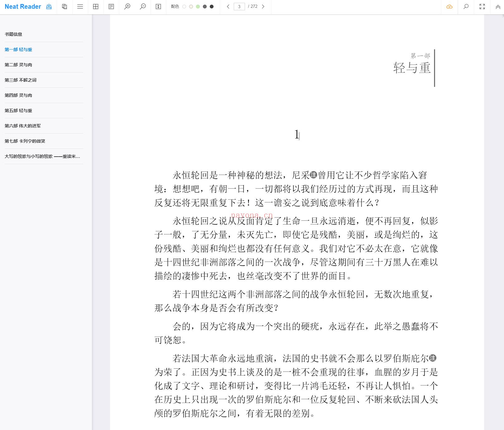Toggle the vertical scroll mode icon

158,7
